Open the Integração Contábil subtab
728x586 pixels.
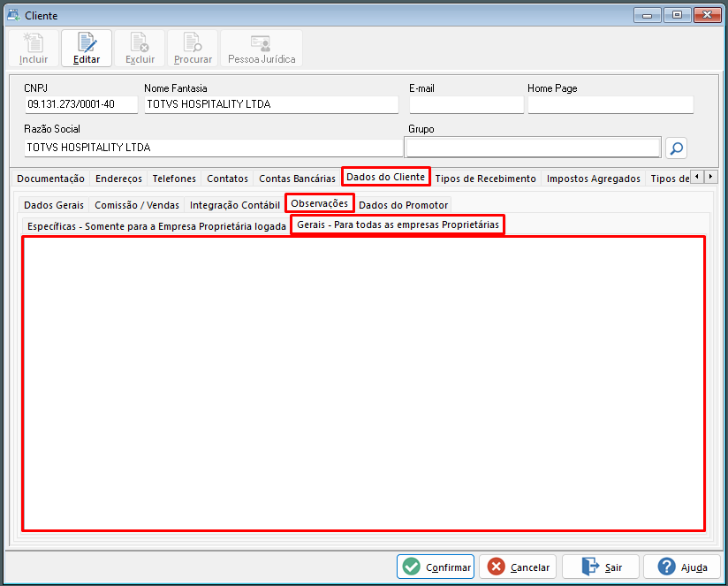234,205
